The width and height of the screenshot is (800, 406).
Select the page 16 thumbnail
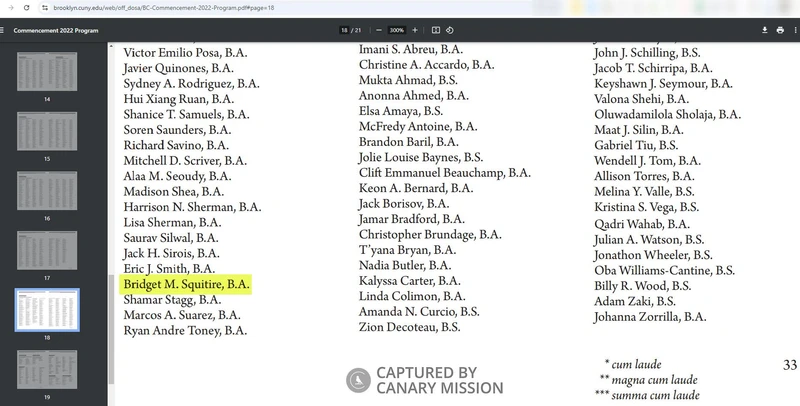click(47, 190)
